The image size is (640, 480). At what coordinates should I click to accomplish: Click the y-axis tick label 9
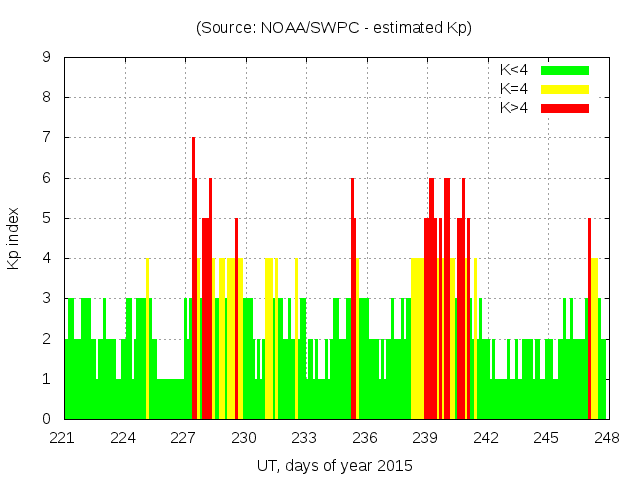[x=46, y=58]
